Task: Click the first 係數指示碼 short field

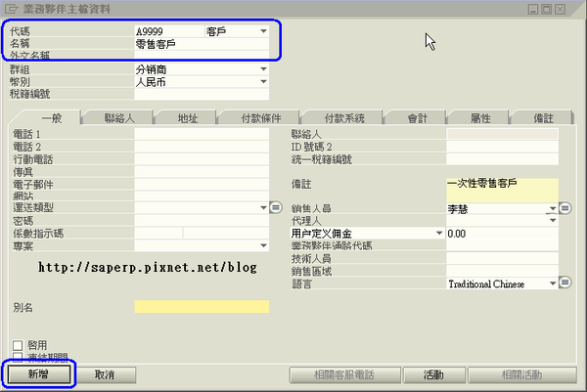Action: pos(158,233)
